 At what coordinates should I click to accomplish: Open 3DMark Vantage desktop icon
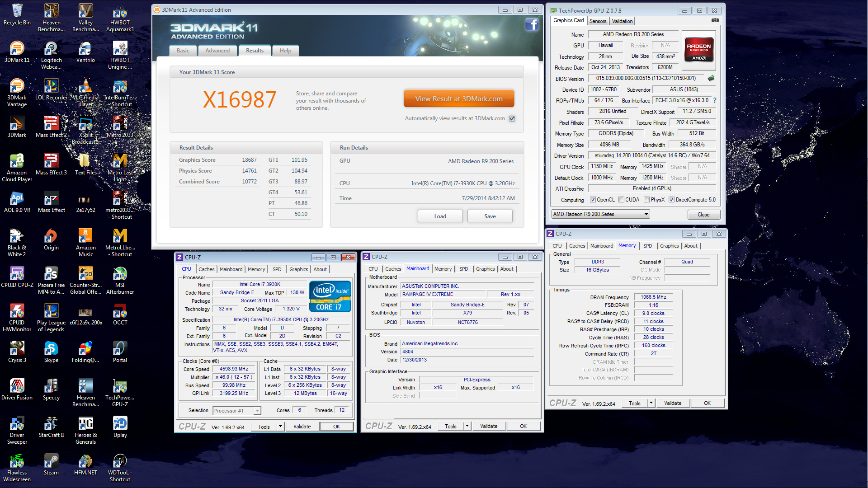pyautogui.click(x=17, y=93)
